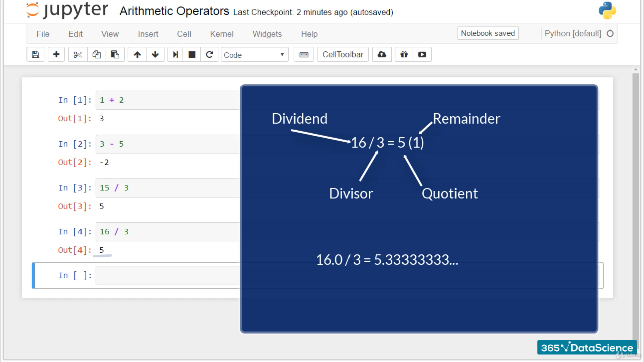Open the Kernel menu
The height and width of the screenshot is (362, 644).
[222, 34]
